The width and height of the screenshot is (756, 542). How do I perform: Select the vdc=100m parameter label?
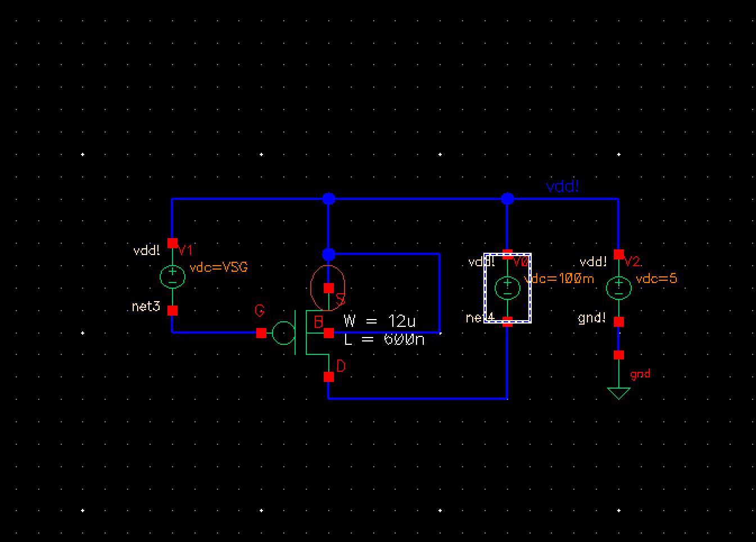pyautogui.click(x=559, y=279)
